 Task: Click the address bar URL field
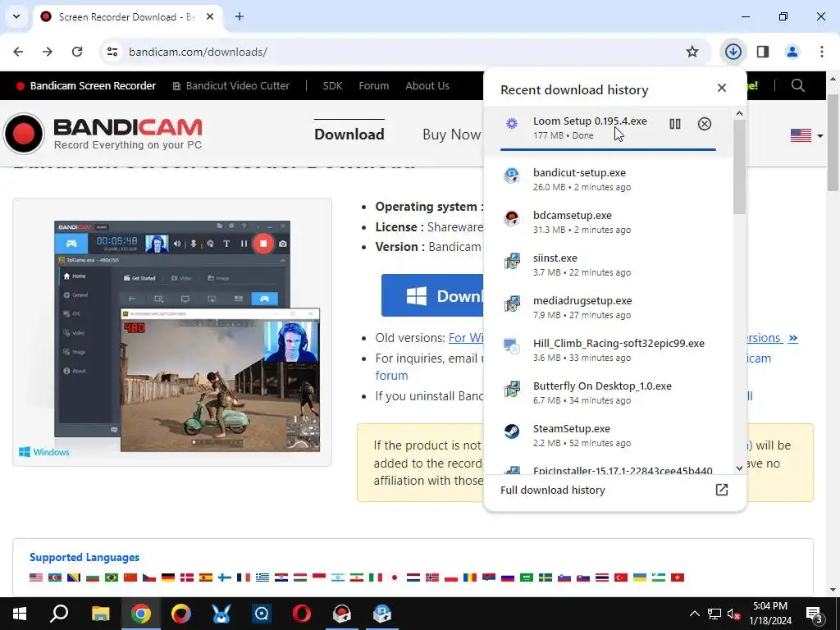(x=396, y=52)
